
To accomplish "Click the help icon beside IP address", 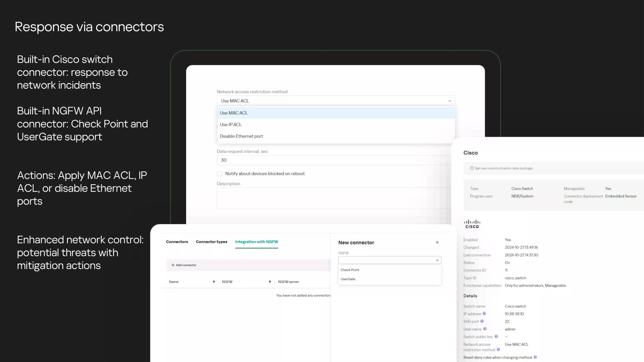I will click(x=484, y=314).
